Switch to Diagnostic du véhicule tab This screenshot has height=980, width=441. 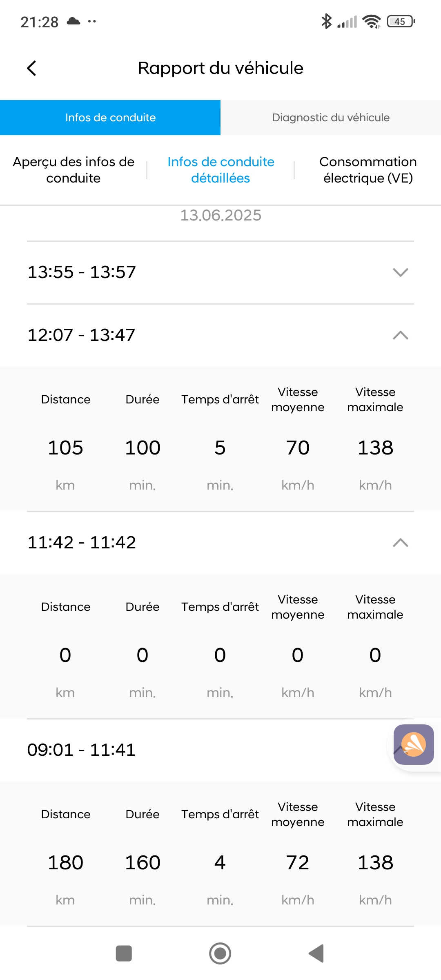point(331,118)
